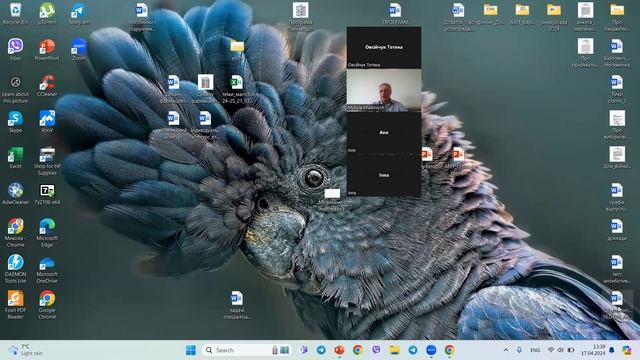The width and height of the screenshot is (640, 360).
Task: Open the Recycle Bin desktop icon
Action: coord(15,13)
